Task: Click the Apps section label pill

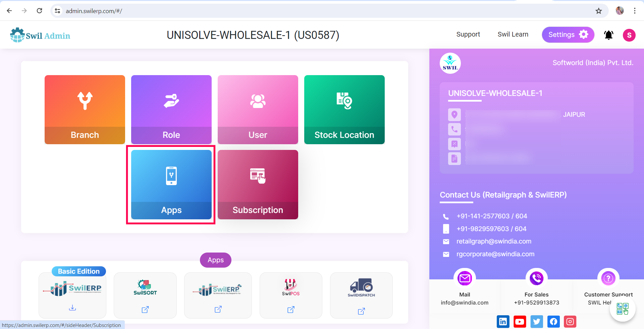Action: tap(216, 260)
